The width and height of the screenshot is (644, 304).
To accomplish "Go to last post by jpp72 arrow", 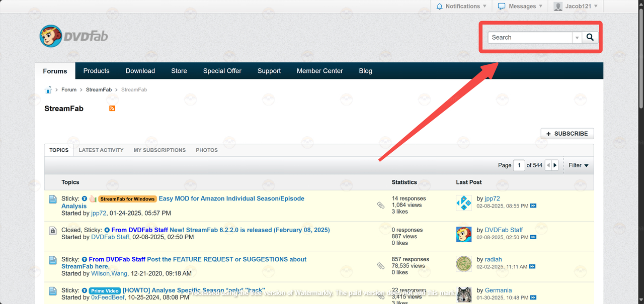I will pos(533,206).
